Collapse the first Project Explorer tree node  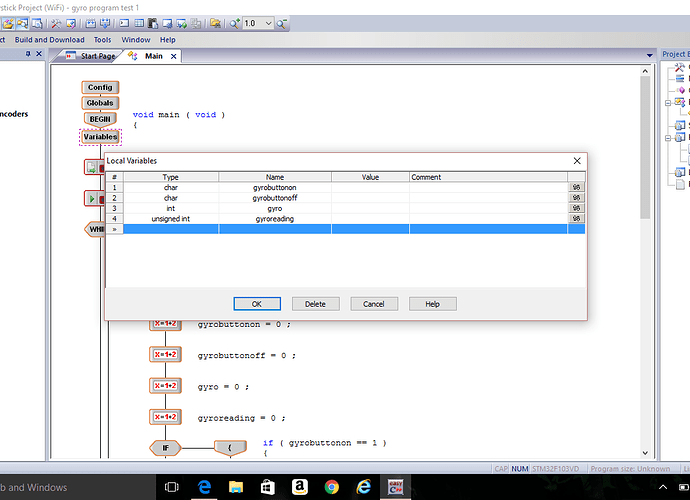pyautogui.click(x=668, y=103)
